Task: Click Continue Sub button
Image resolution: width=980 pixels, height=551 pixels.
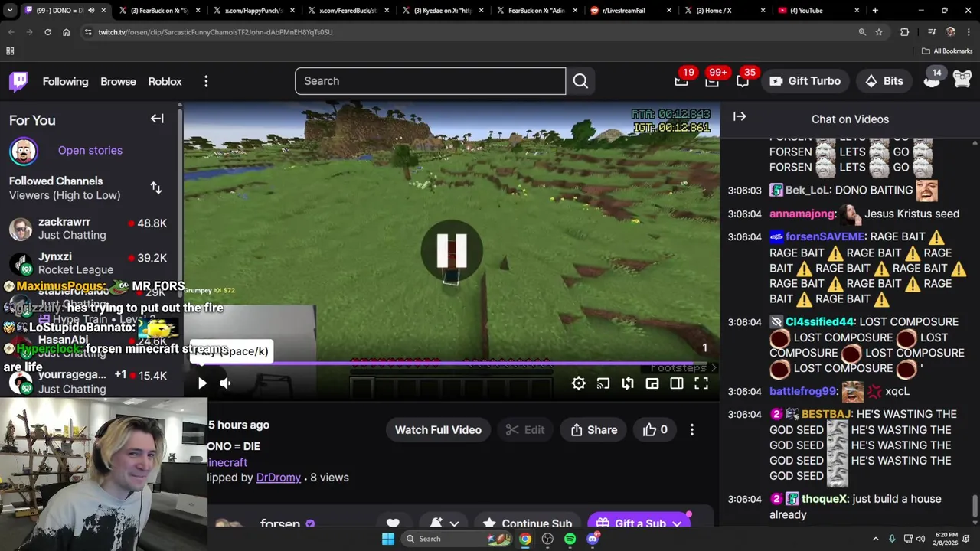Action: pos(528,523)
